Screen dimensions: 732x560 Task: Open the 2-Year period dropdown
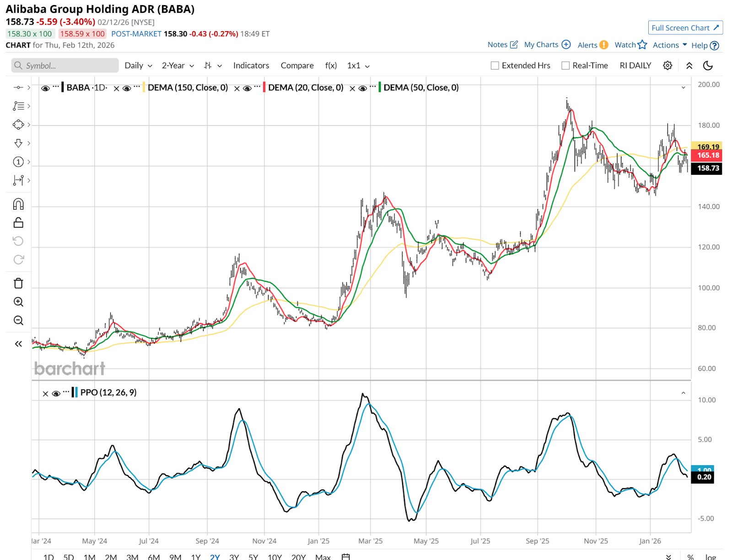click(178, 65)
